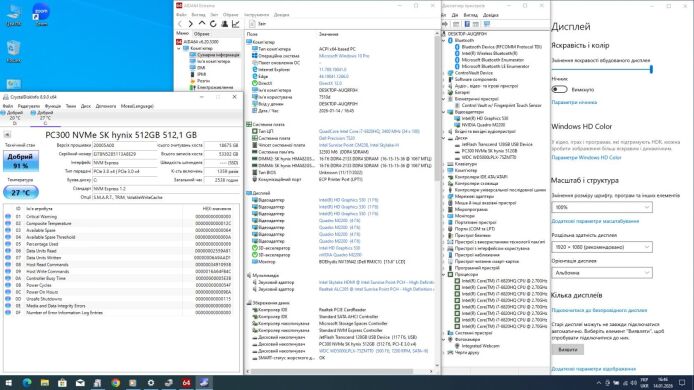The width and height of the screenshot is (694, 390).
Task: Open the Zoom desktop shortcut
Action: (41, 15)
